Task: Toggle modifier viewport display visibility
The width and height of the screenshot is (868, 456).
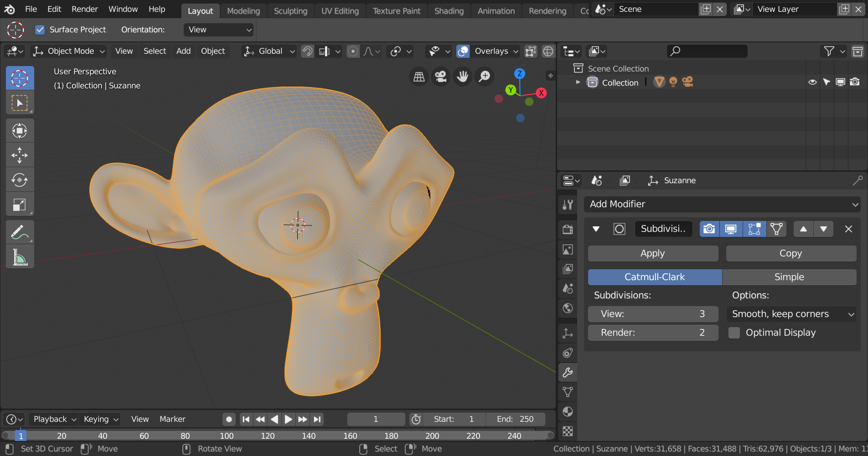Action: [731, 229]
